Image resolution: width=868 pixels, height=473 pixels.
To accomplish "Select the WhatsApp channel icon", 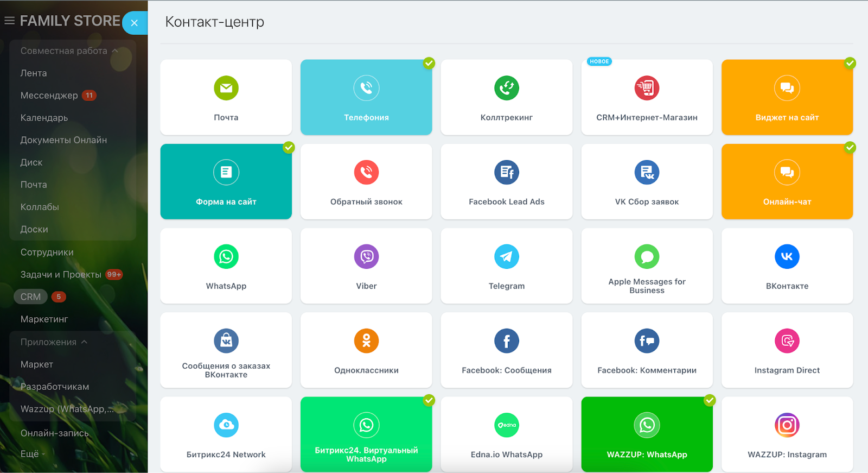I will tap(226, 256).
